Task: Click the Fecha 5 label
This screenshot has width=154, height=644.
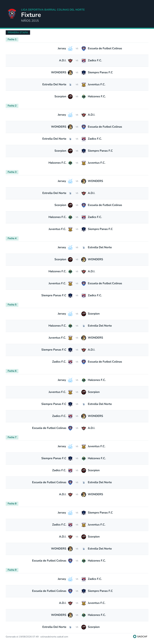Action: click(x=12, y=305)
